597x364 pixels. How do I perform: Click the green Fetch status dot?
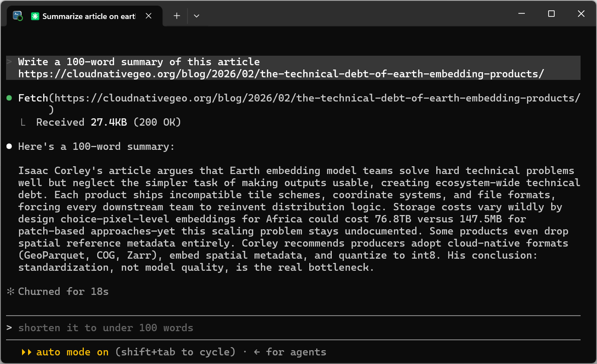pos(9,98)
